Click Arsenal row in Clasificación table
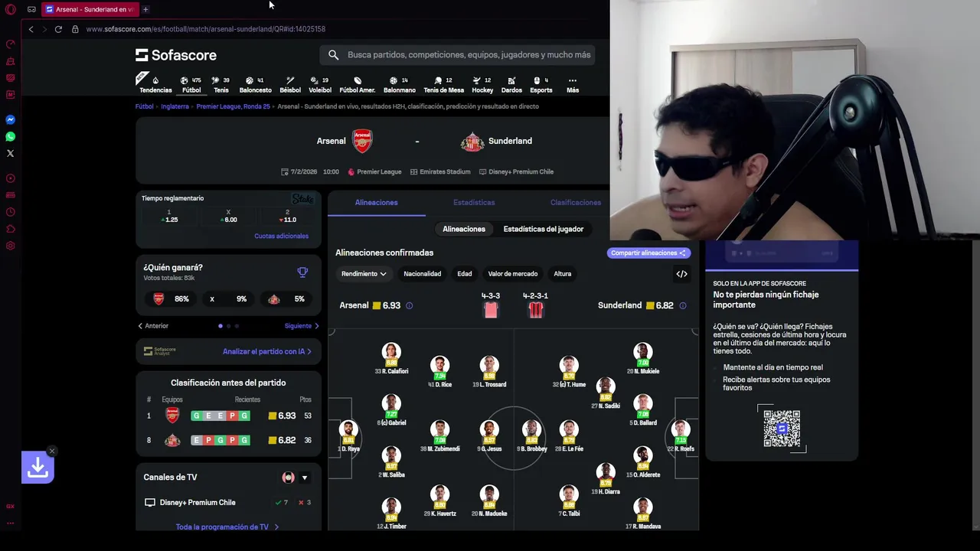 pyautogui.click(x=228, y=416)
